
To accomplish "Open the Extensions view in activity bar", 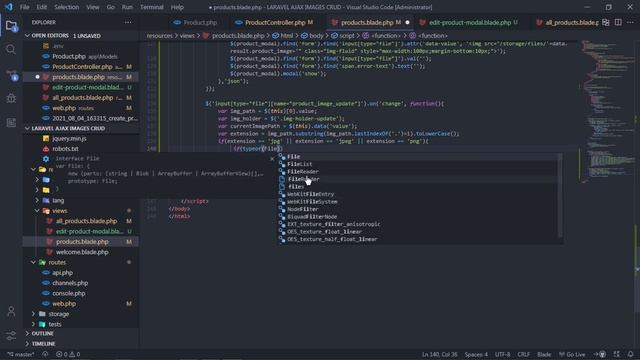I will coord(11,122).
